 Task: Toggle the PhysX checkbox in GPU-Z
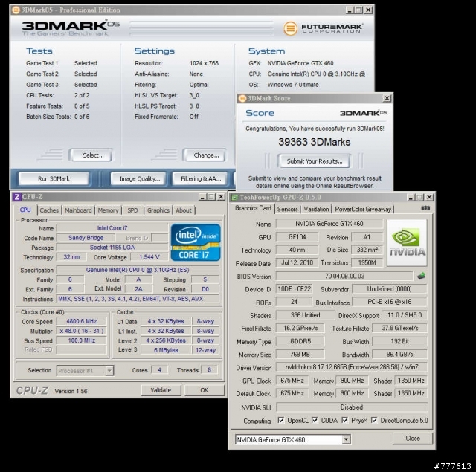point(344,420)
